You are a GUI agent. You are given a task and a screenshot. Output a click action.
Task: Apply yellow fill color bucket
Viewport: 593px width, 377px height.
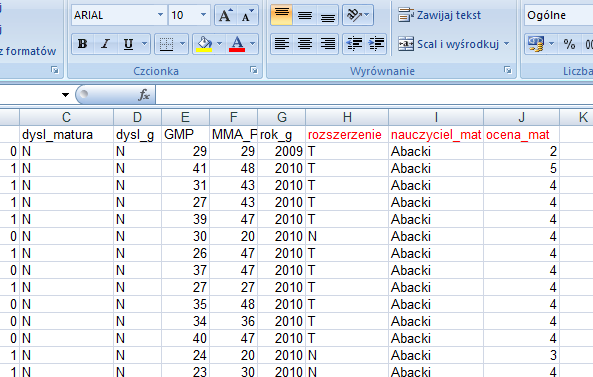204,44
